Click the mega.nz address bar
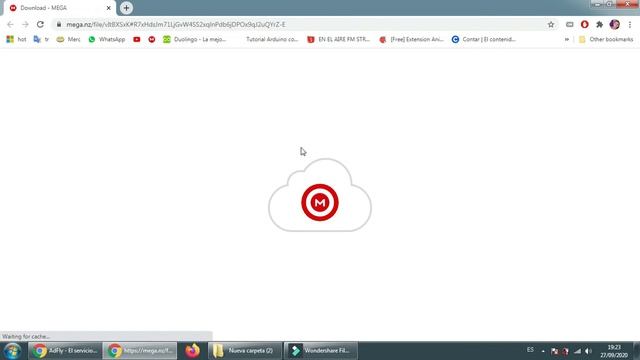Image resolution: width=640 pixels, height=360 pixels. click(302, 24)
